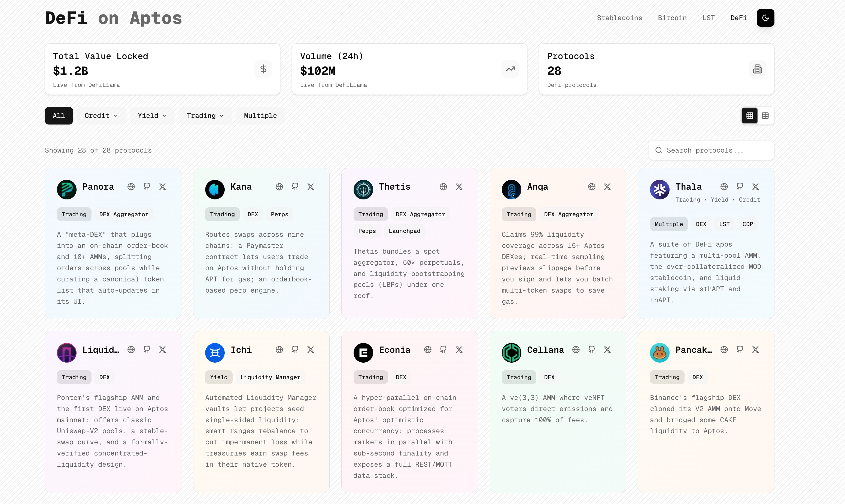Open Kana GitHub icon

[295, 187]
